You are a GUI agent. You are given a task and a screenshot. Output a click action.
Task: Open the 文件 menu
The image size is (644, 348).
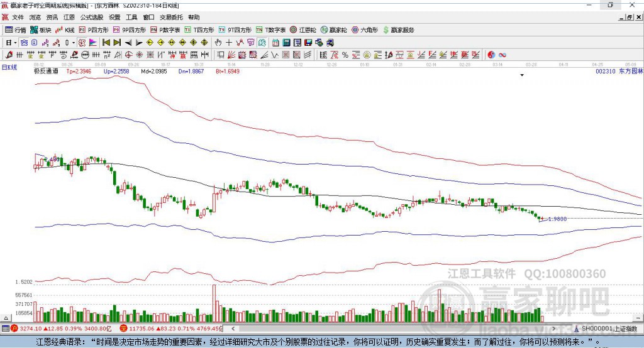18,17
